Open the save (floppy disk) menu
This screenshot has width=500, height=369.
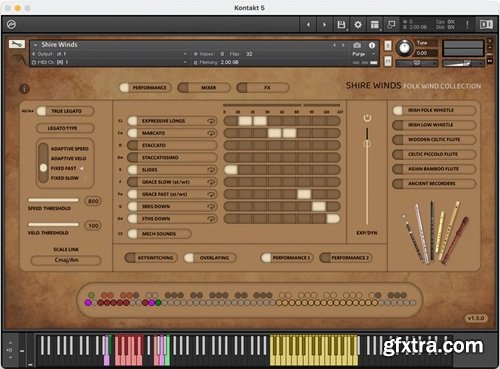tap(341, 25)
